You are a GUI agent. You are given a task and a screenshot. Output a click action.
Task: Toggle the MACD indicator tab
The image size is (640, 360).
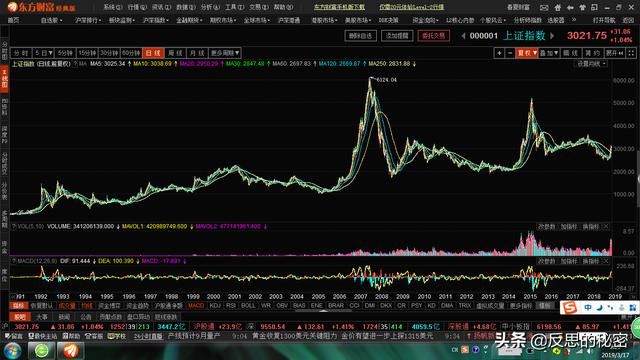click(196, 306)
